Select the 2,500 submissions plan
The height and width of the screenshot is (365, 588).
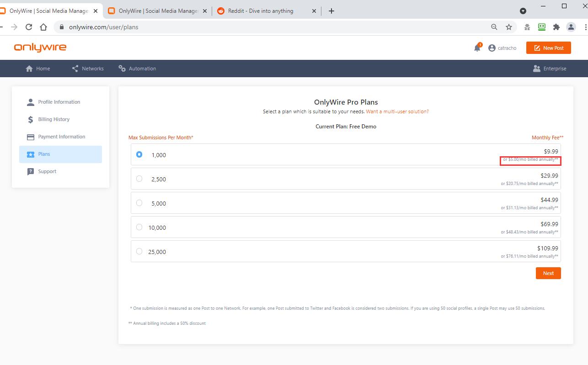[x=139, y=179]
